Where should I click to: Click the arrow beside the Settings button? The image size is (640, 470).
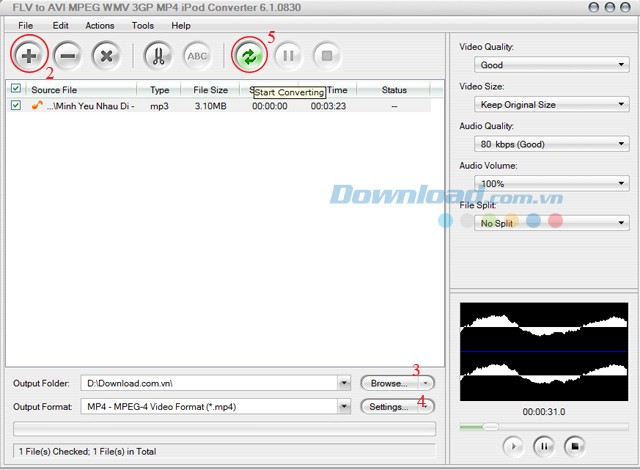pyautogui.click(x=426, y=406)
